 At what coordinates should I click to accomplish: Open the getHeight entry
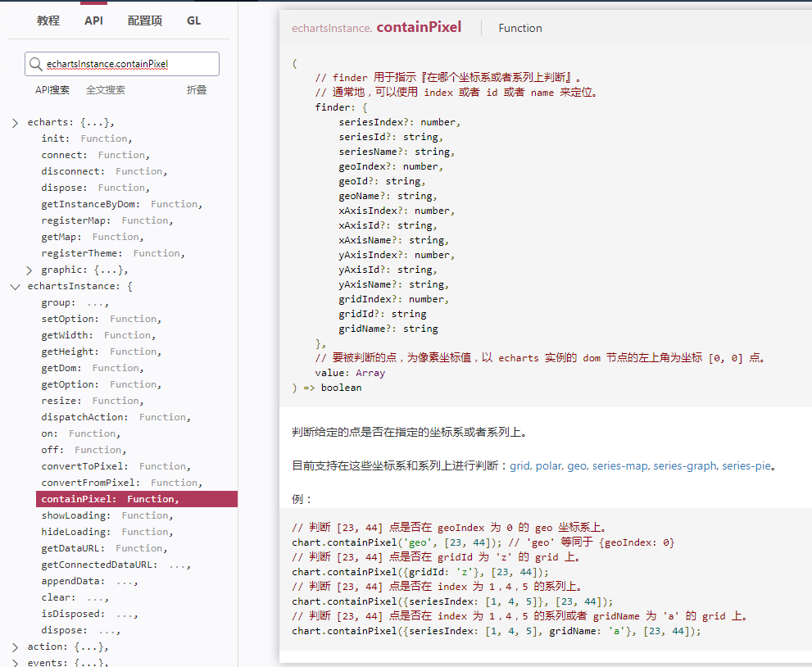coord(101,352)
